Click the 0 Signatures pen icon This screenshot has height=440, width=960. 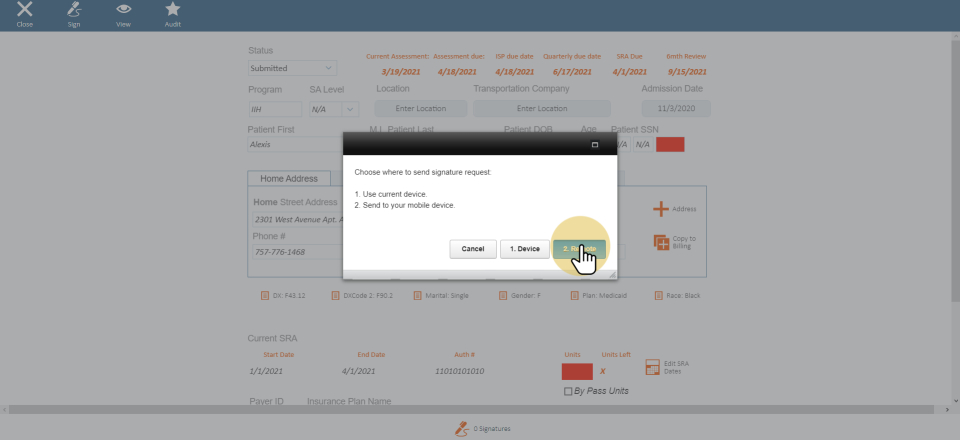pos(461,428)
